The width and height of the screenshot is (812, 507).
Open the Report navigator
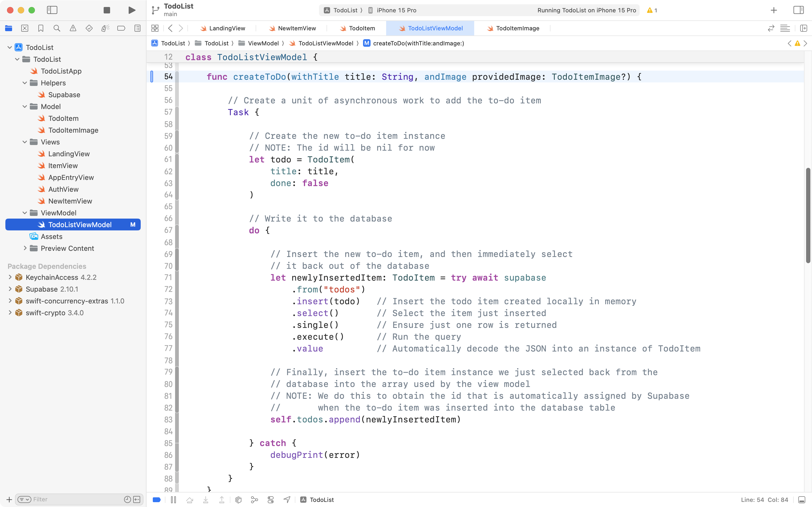click(137, 28)
